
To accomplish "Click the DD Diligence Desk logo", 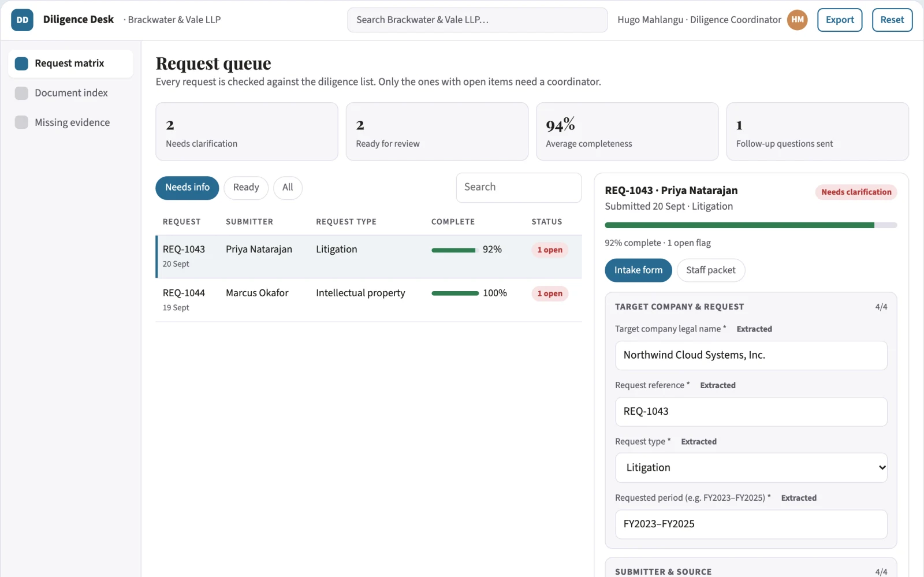I will coord(22,20).
